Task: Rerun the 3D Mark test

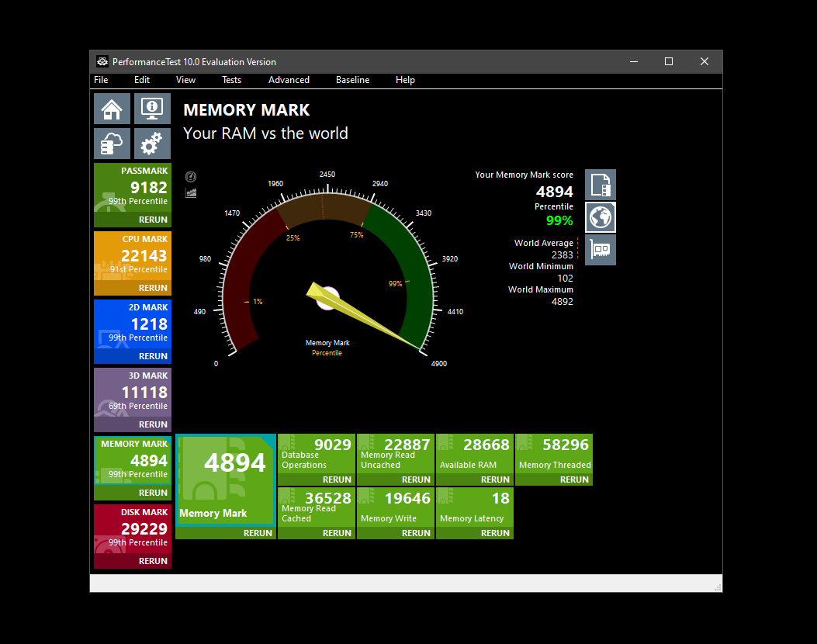Action: click(x=153, y=424)
